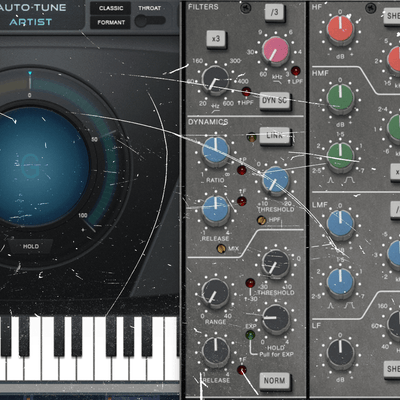
Task: Click the 50 marker on the pitch ring
Action: pyautogui.click(x=94, y=139)
